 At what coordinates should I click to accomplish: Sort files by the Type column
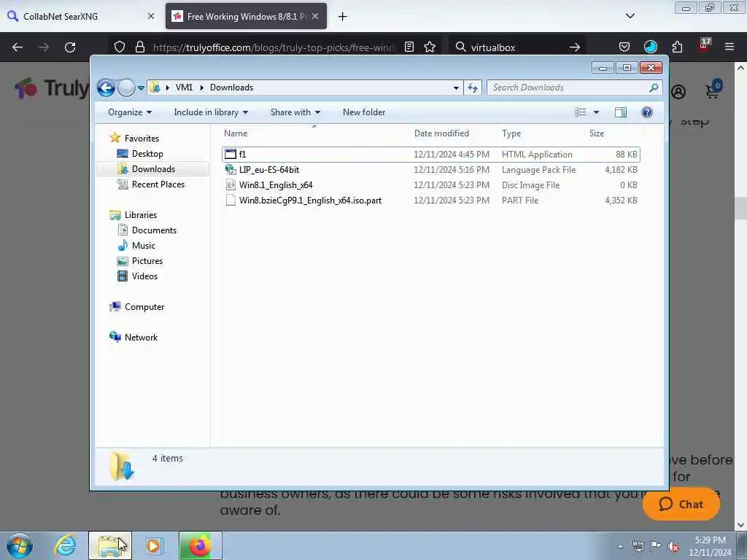541,134
